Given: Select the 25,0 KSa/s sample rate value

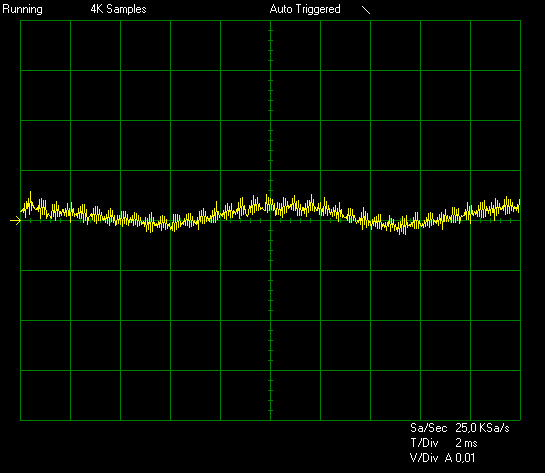Looking at the screenshot, I should tap(482, 428).
